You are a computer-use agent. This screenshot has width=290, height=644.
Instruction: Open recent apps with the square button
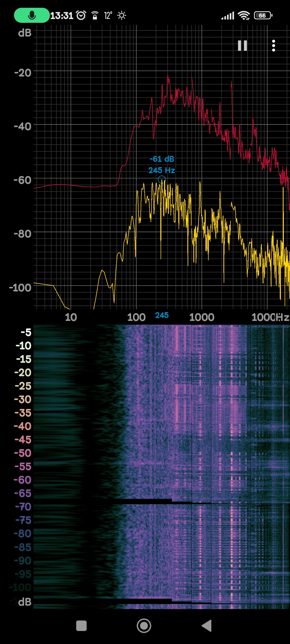point(81,626)
